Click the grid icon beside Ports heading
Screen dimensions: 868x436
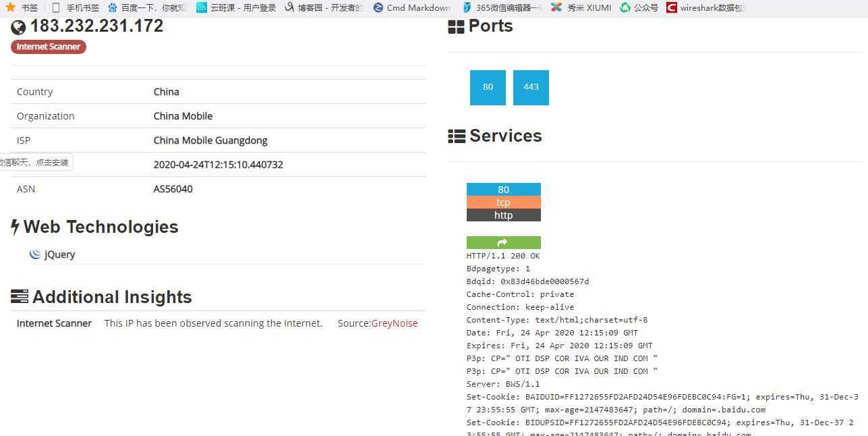456,27
